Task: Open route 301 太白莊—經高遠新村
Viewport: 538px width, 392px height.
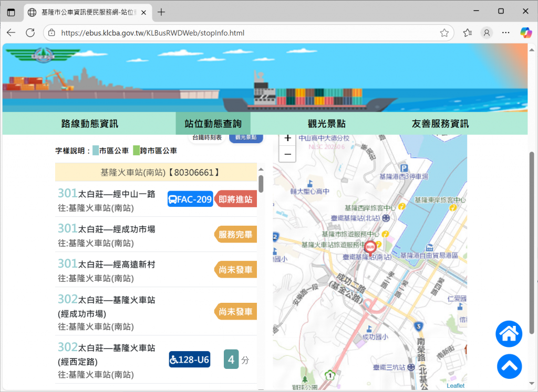Action: coord(106,264)
